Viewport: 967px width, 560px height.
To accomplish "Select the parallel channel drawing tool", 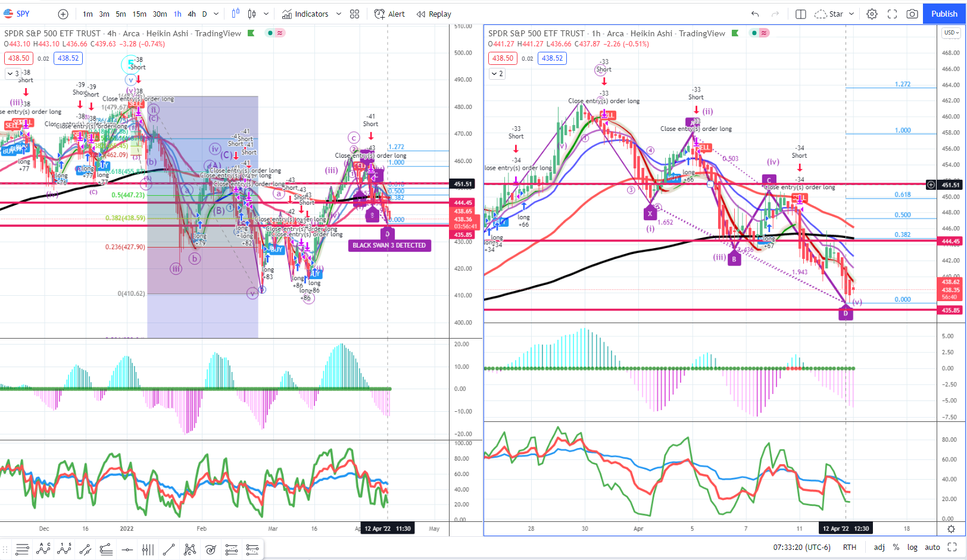I will pos(85,549).
